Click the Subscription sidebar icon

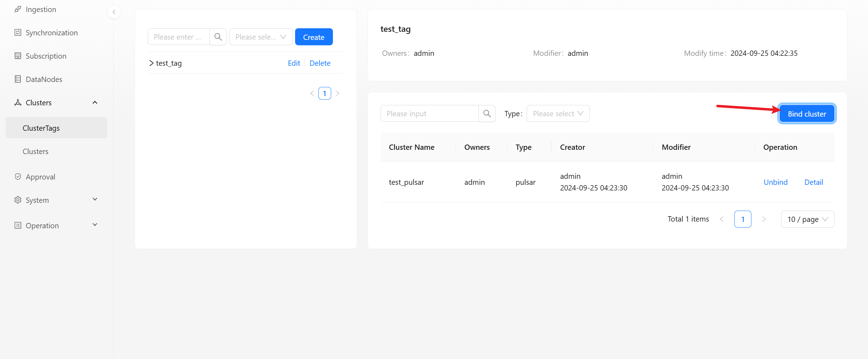[18, 56]
